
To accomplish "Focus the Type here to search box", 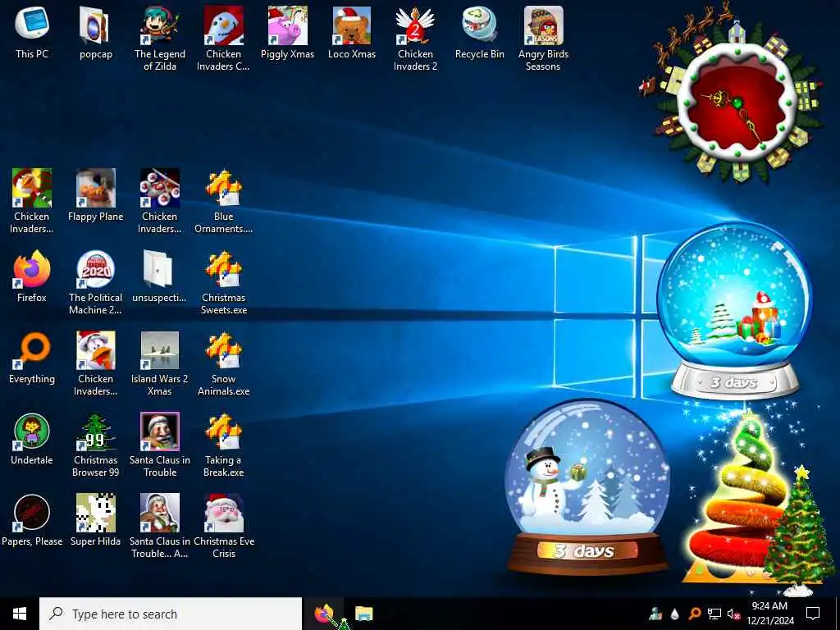I will point(171,614).
